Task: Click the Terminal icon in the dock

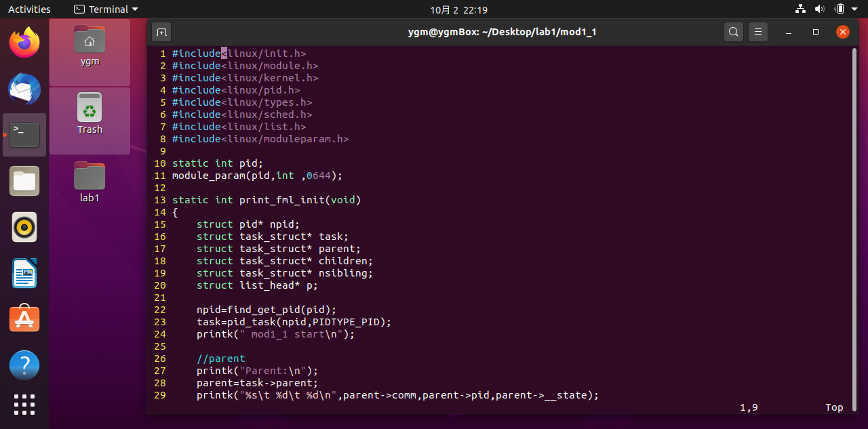Action: pos(24,135)
